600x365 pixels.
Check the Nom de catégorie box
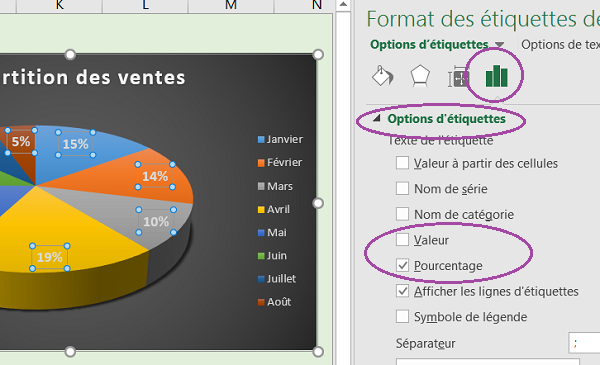[402, 214]
